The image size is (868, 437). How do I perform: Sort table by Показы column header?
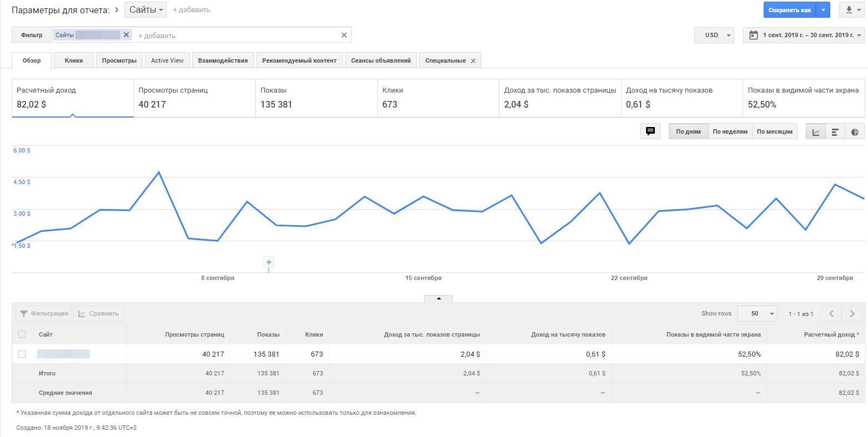click(x=268, y=334)
